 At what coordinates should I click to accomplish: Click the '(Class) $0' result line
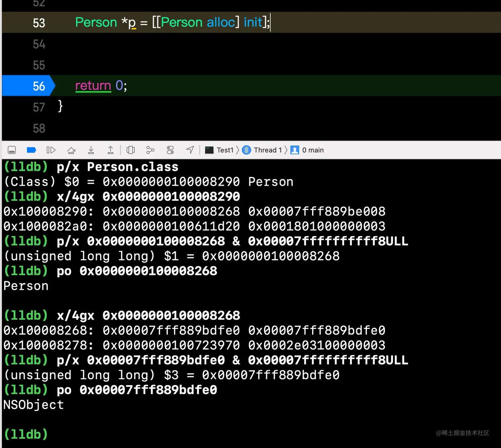pyautogui.click(x=148, y=182)
